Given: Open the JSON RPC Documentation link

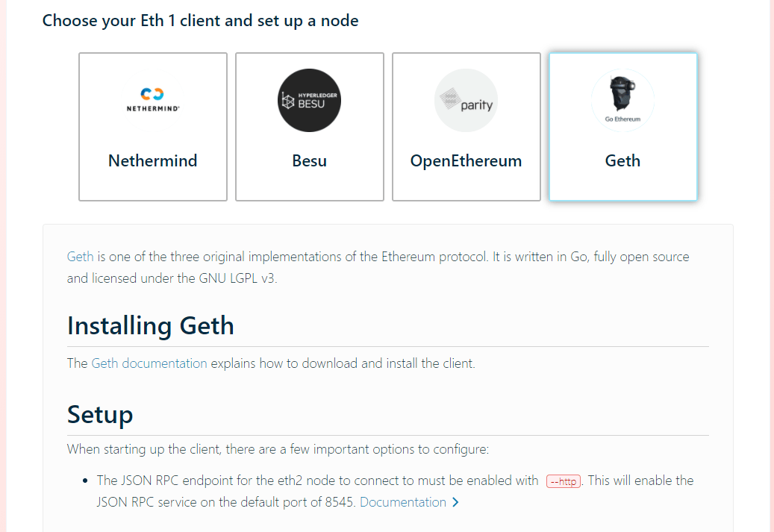Looking at the screenshot, I should coord(403,502).
